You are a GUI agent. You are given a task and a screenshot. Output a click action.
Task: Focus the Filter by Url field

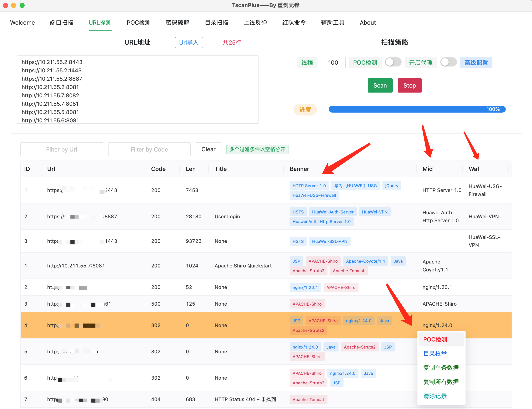tap(61, 149)
